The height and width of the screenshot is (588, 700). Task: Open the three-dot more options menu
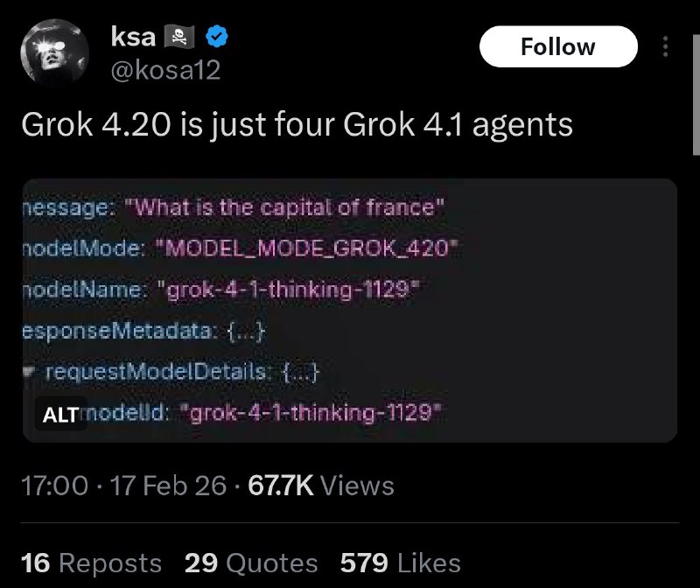coord(665,46)
